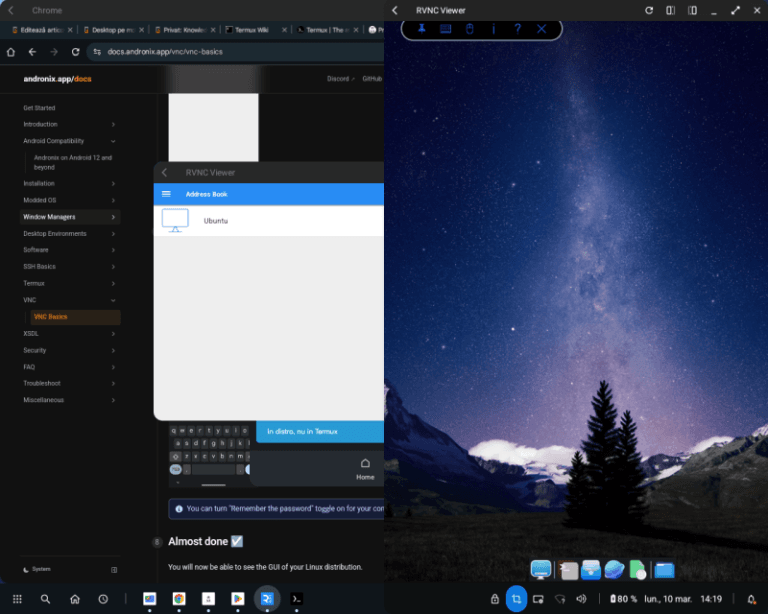Toggle the volume speaker in the system tray
This screenshot has width=768, height=614.
(581, 599)
